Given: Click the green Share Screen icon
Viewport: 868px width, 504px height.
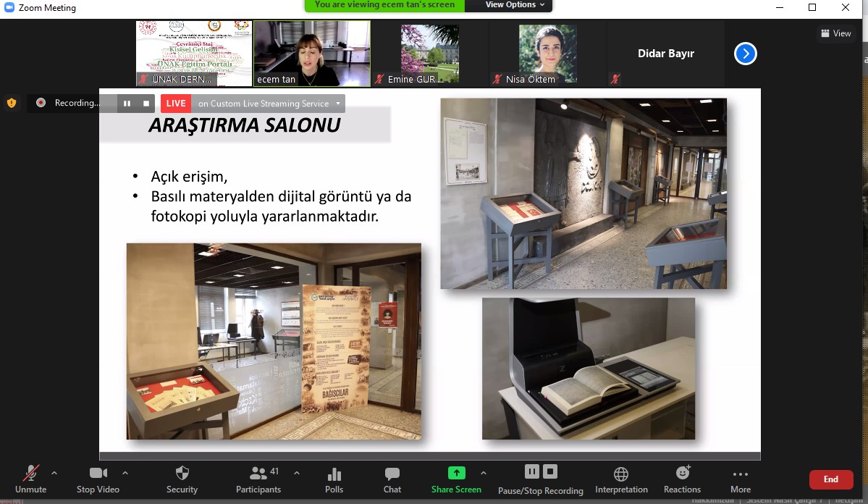Looking at the screenshot, I should (x=456, y=473).
